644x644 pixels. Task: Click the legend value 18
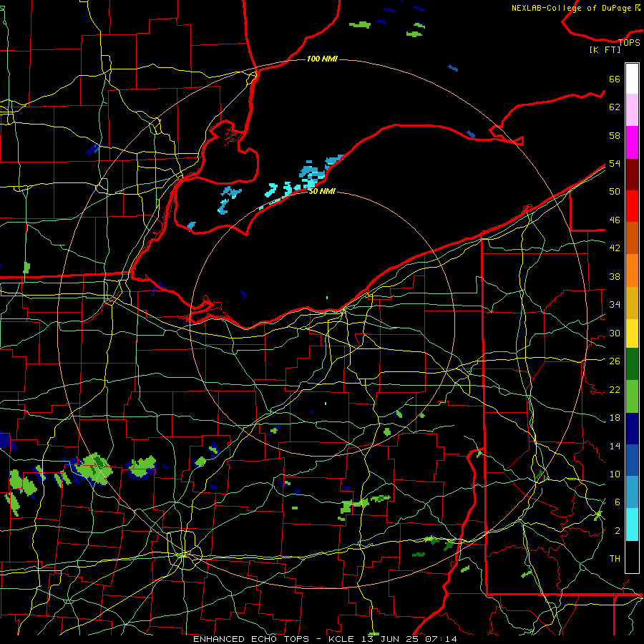(615, 418)
